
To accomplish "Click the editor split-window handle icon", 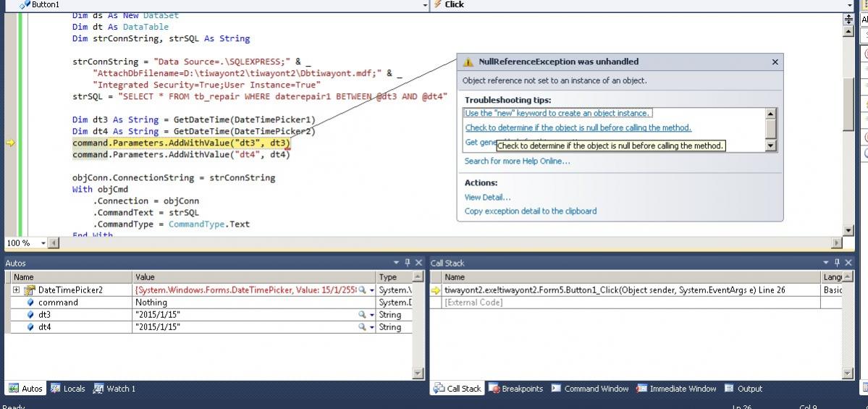I will point(848,20).
